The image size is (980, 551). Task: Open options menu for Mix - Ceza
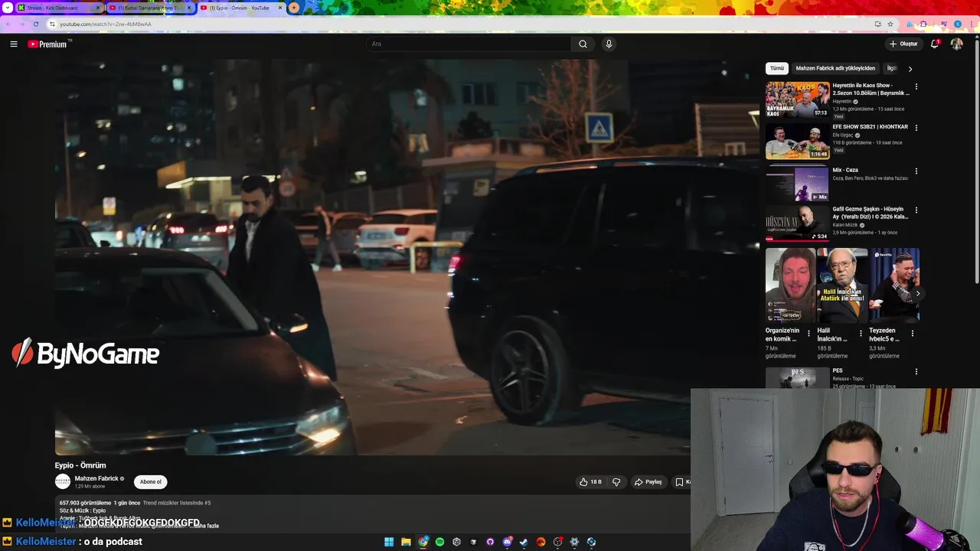[x=916, y=171]
